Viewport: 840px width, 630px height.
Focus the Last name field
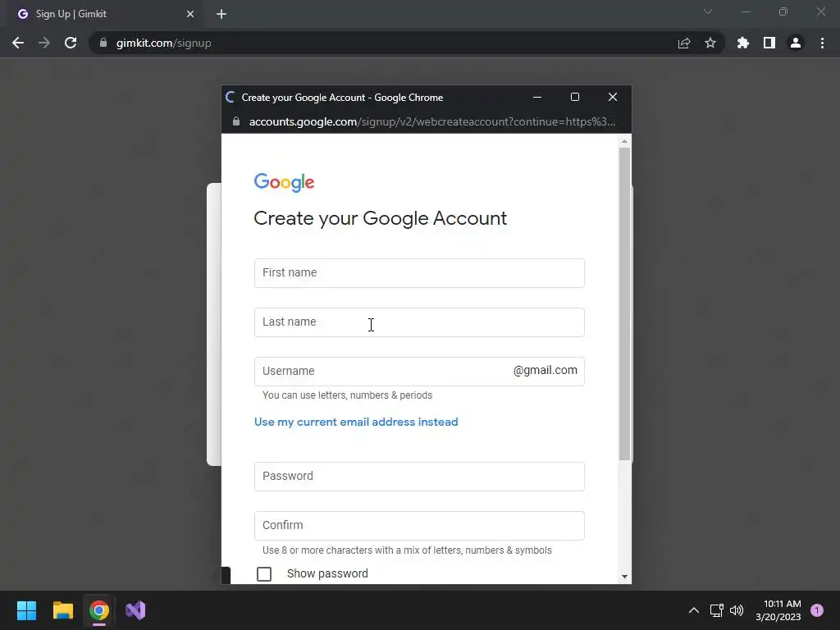[419, 322]
